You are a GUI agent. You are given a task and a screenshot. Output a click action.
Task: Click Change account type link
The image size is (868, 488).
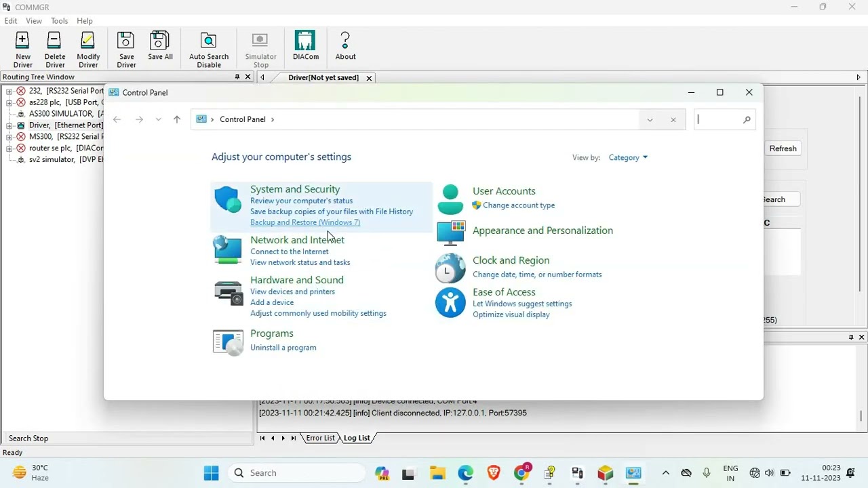(519, 205)
